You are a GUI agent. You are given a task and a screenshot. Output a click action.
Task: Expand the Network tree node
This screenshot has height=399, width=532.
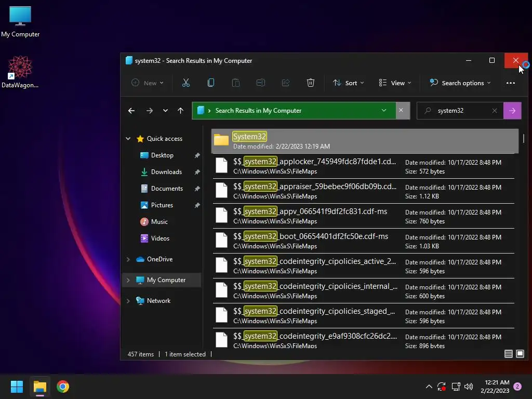(x=128, y=301)
